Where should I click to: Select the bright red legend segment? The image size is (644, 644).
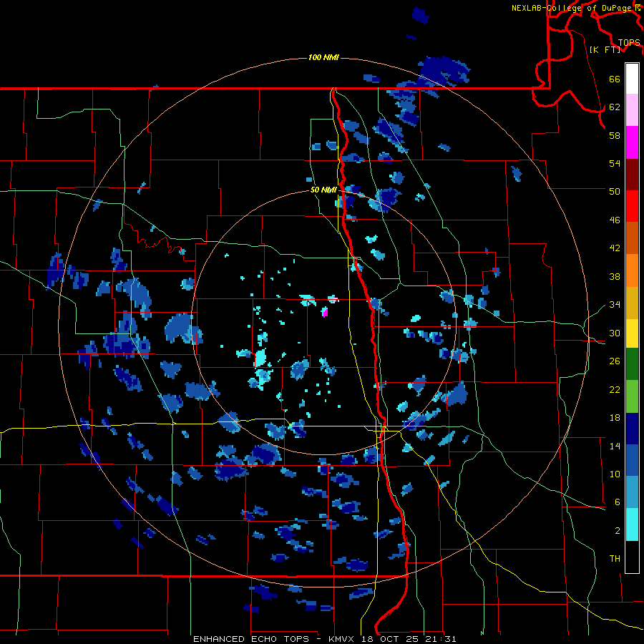pos(632,206)
